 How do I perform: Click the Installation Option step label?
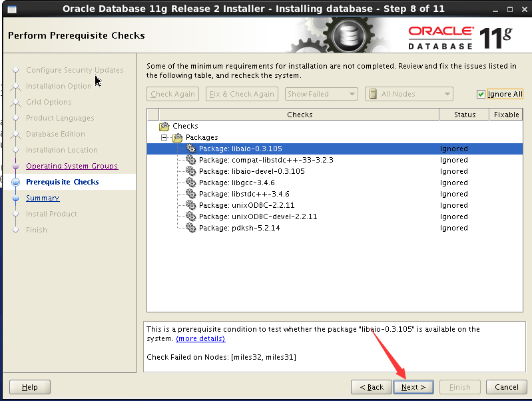(x=59, y=86)
